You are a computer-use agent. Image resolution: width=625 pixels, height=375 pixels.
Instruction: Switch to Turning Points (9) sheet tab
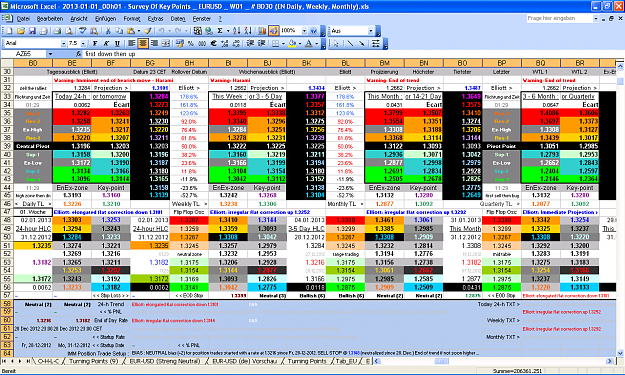[x=94, y=361]
